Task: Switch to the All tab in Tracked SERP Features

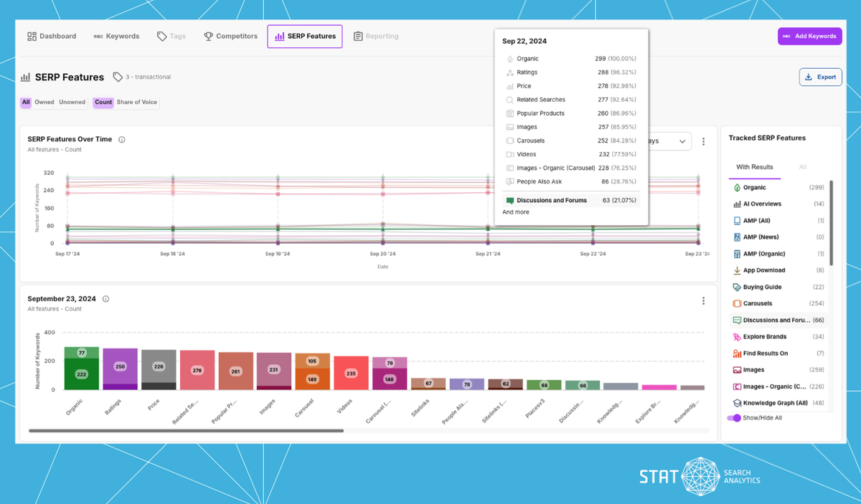Action: point(803,166)
